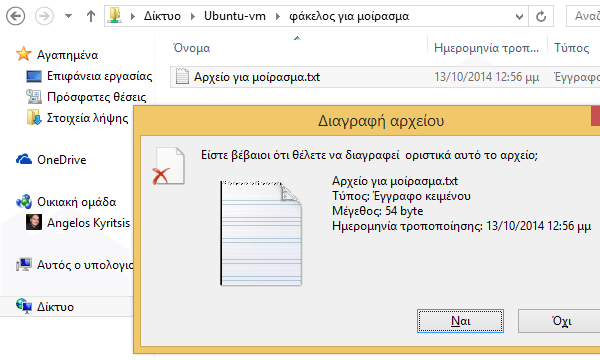Open OneDrive in the sidebar

click(x=62, y=160)
